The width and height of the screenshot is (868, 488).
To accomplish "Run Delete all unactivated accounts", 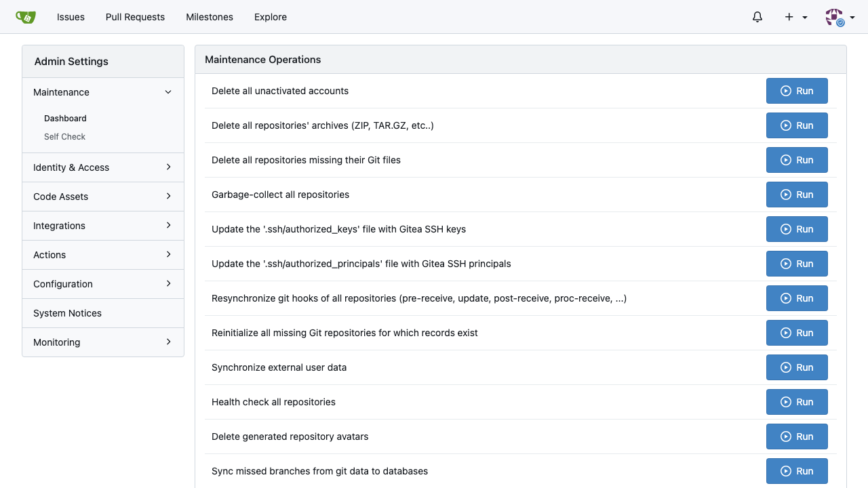I will pos(797,91).
